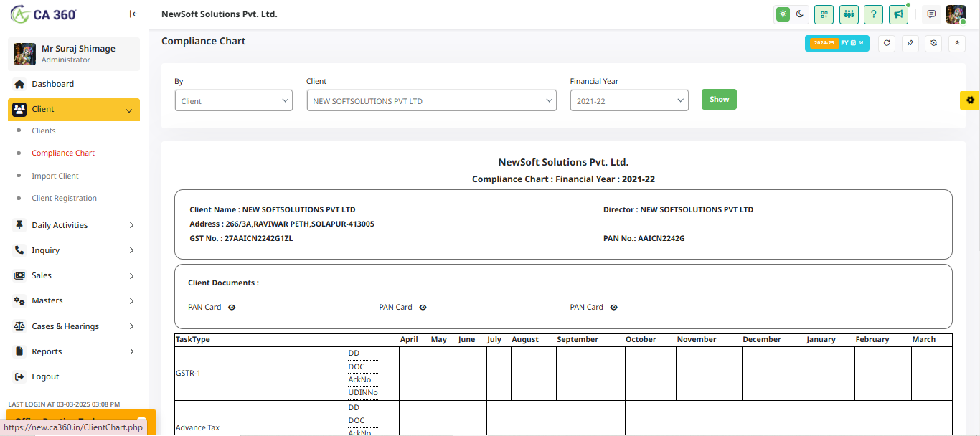Click the Compliance Chart page heading
Screen dimensions: 980x436
coord(204,41)
